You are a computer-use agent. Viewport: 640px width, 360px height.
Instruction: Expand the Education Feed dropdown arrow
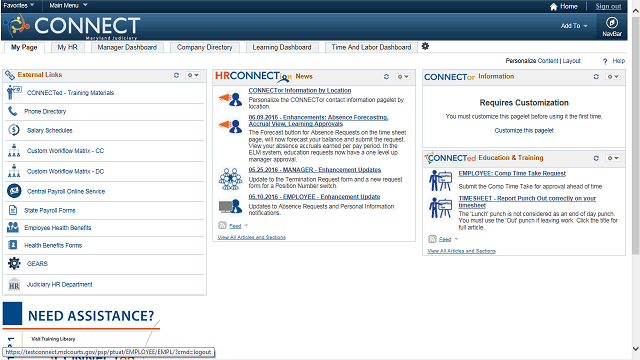[456, 239]
